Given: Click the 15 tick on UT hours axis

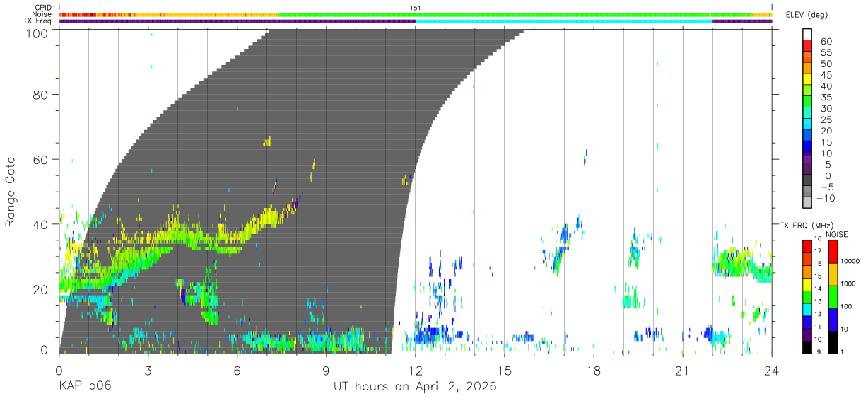Looking at the screenshot, I should [504, 370].
